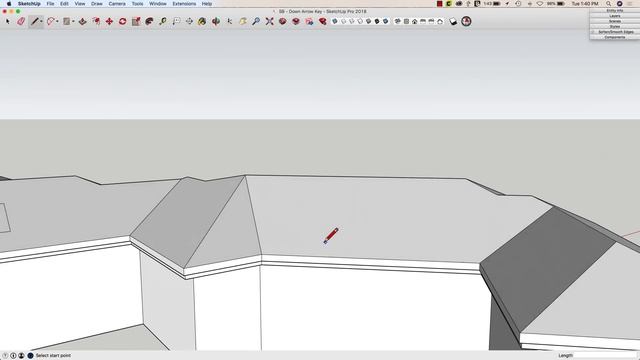
Task: Open the Extensions menu
Action: [x=184, y=4]
